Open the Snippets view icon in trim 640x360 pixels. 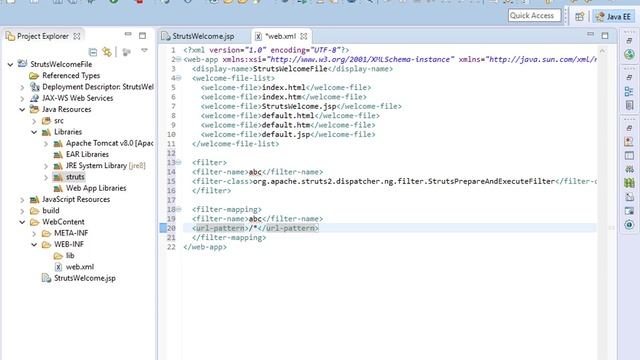point(629,197)
